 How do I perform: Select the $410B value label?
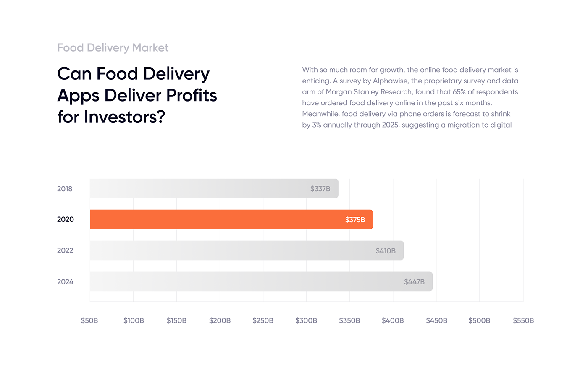[x=386, y=251]
